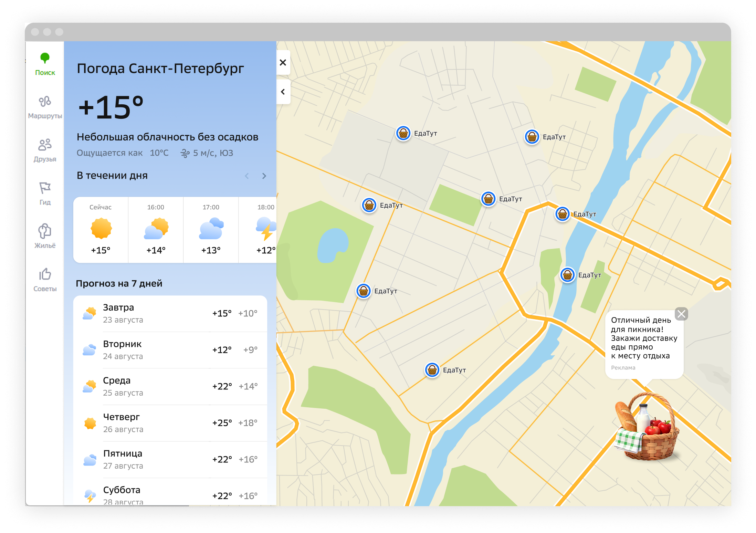Image resolution: width=756 pixels, height=533 pixels.
Task: Open the Суббота 28 августа forecast row
Action: pyautogui.click(x=170, y=492)
